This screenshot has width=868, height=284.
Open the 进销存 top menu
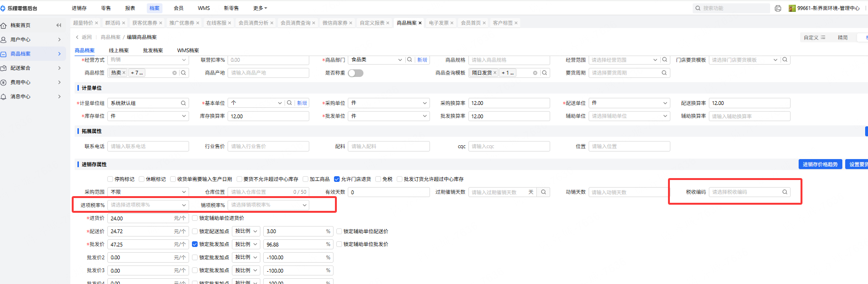click(x=79, y=8)
